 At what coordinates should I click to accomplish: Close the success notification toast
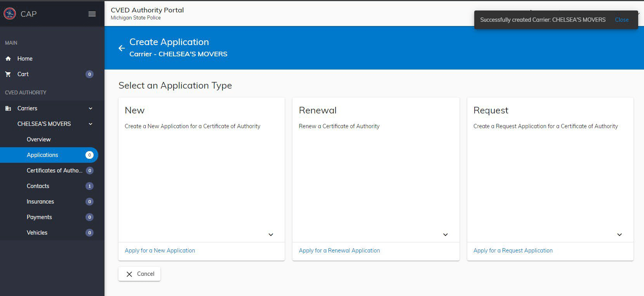[621, 20]
